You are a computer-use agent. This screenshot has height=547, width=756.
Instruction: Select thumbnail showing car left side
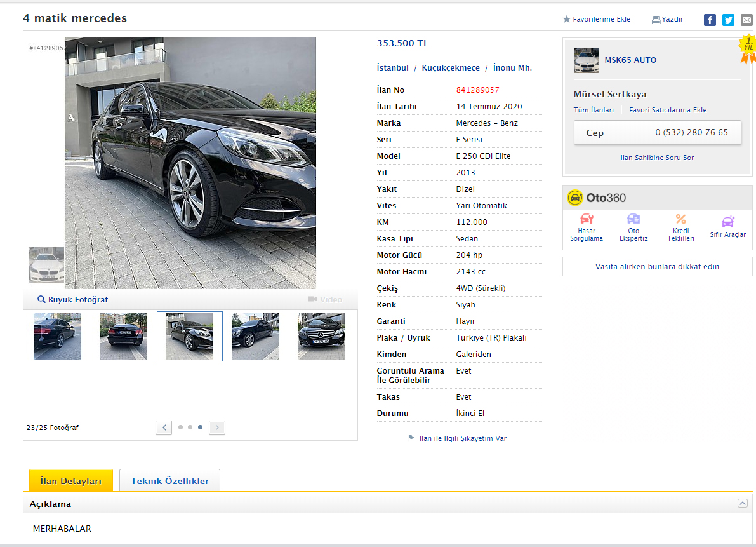coord(256,336)
